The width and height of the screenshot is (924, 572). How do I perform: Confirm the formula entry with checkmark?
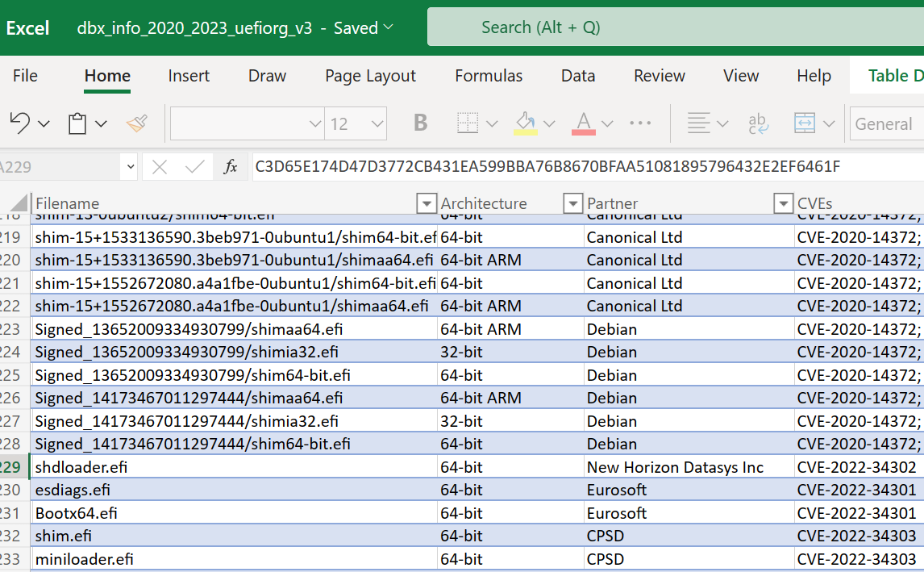pos(194,167)
